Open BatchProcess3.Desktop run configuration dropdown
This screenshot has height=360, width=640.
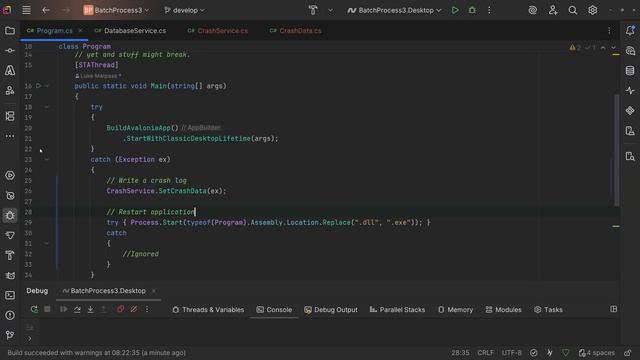click(394, 10)
